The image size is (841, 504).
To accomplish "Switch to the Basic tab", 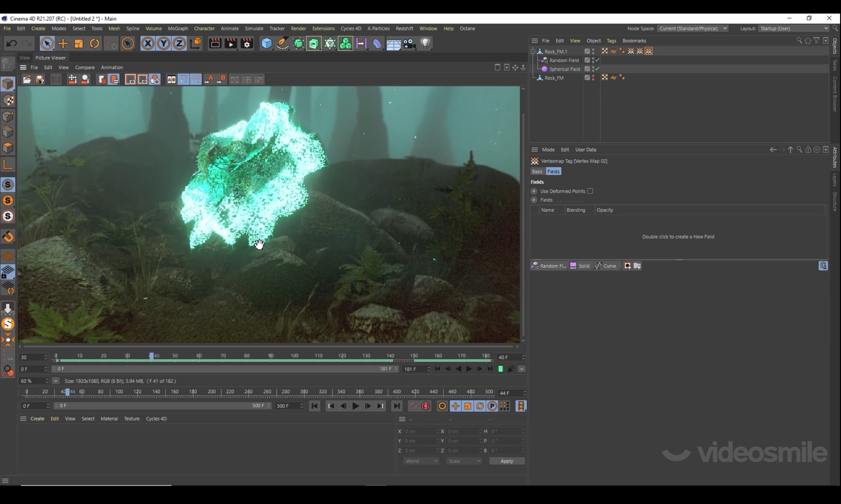I will (537, 172).
